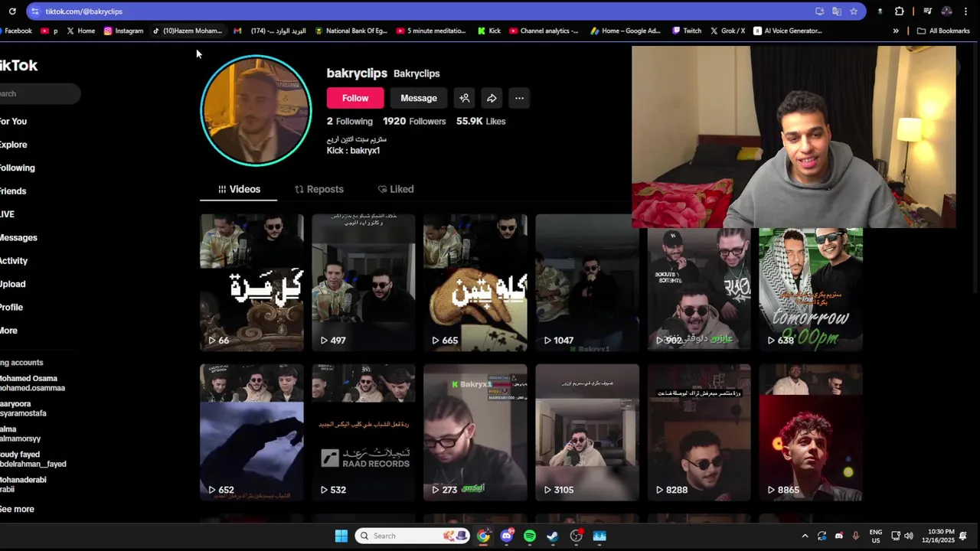Open the bakryclips profile avatar

click(256, 110)
